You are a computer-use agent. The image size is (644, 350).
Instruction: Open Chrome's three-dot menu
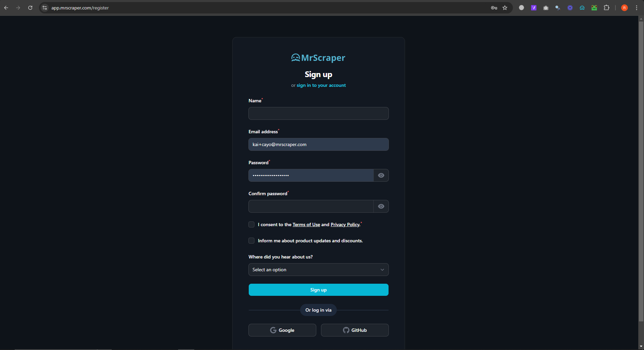(x=636, y=8)
